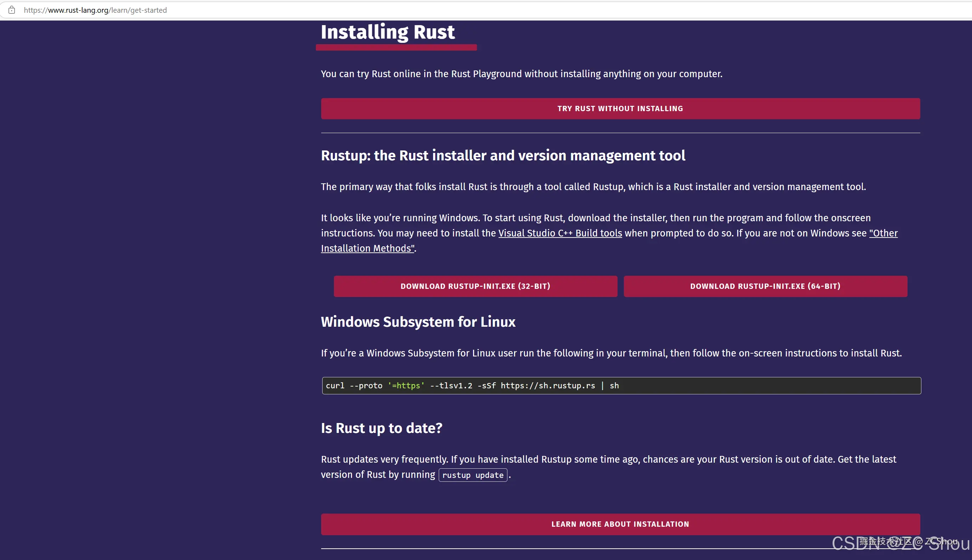Viewport: 972px width, 560px height.
Task: Click the https://sh.rustup.rs text in code
Action: click(x=548, y=386)
